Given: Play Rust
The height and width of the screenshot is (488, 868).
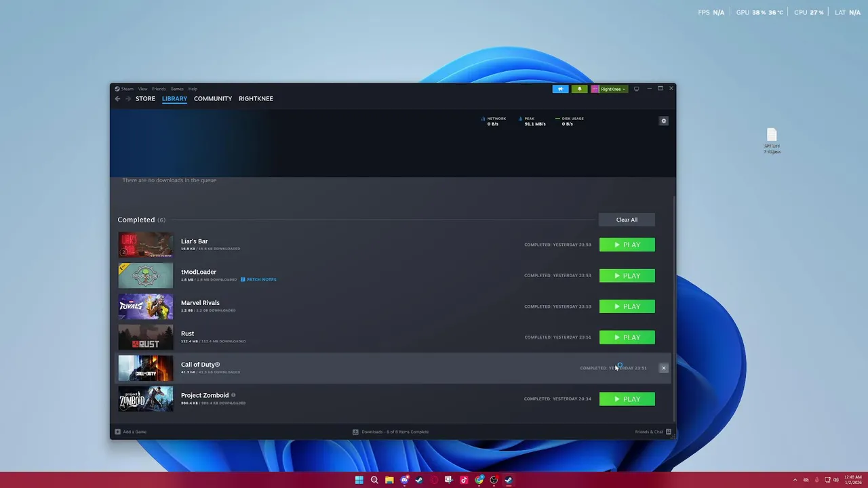Looking at the screenshot, I should 627,338.
